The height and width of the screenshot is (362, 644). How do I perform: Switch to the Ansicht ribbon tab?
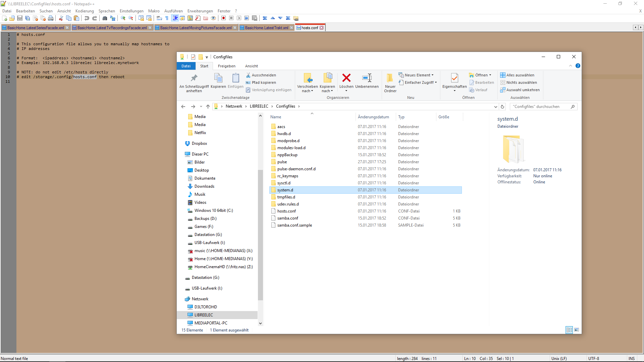click(x=251, y=66)
